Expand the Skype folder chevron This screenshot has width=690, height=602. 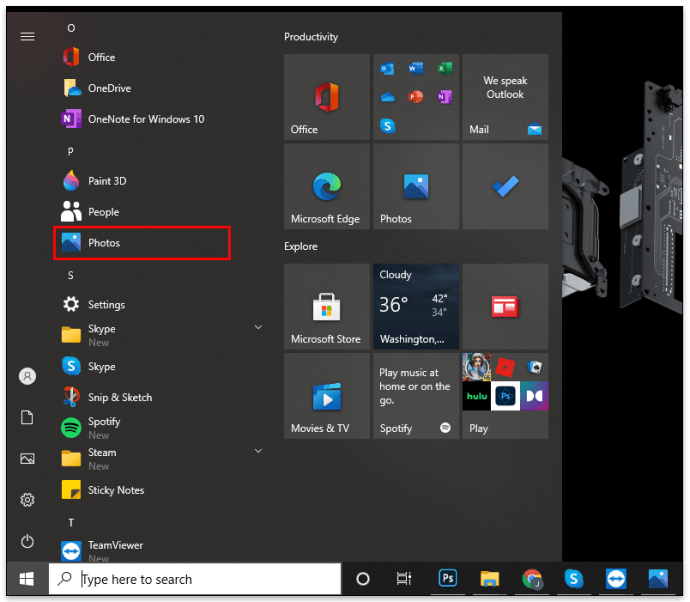pos(258,327)
